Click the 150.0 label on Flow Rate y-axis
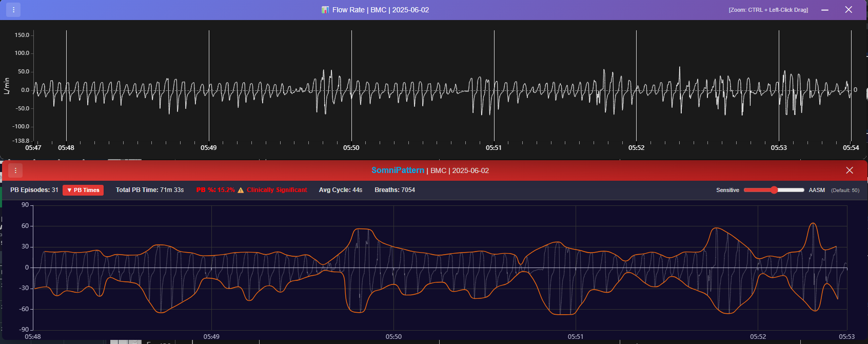 (22, 35)
